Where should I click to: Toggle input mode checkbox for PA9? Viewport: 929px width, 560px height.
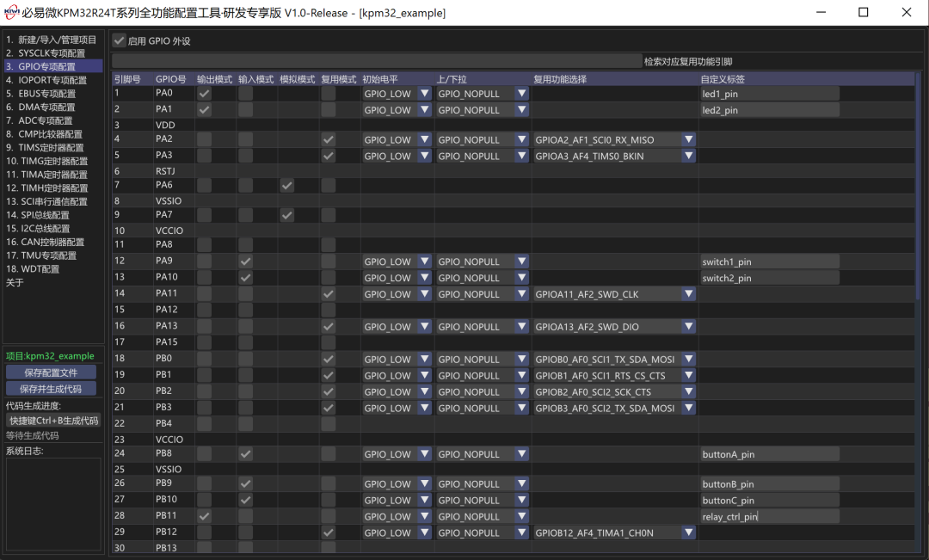click(x=245, y=262)
